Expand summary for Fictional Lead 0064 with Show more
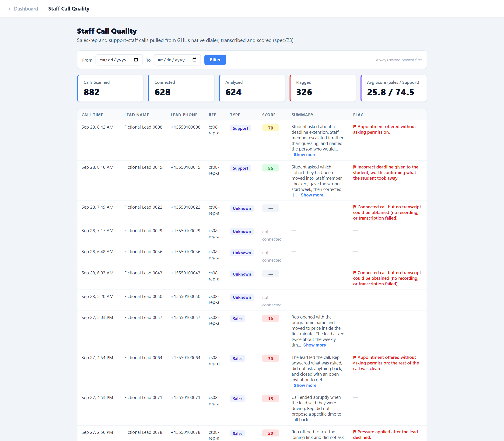Screen dimensions: 504x441 (x=305, y=385)
